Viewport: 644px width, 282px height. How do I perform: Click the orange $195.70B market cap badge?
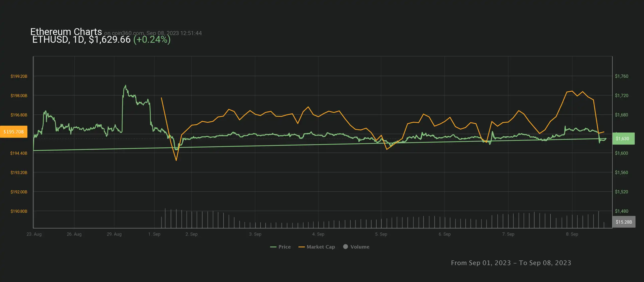pos(14,132)
